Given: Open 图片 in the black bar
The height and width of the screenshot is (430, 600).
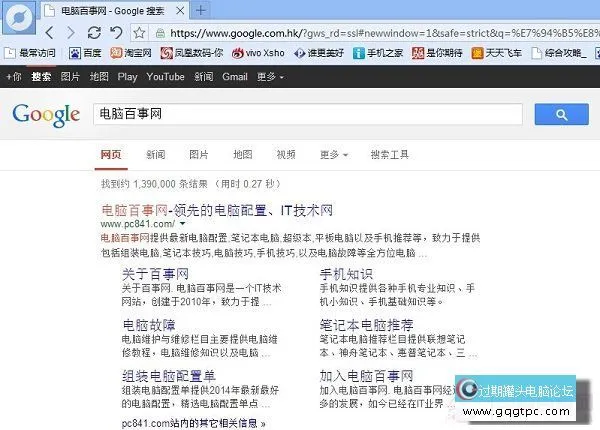Looking at the screenshot, I should click(70, 77).
